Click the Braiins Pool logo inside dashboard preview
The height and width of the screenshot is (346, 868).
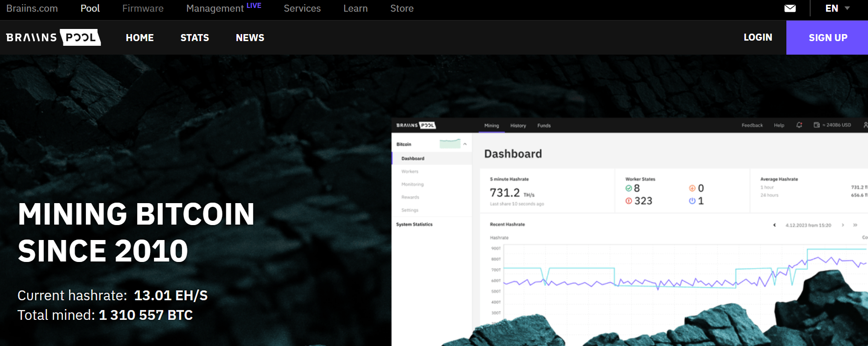pos(416,125)
